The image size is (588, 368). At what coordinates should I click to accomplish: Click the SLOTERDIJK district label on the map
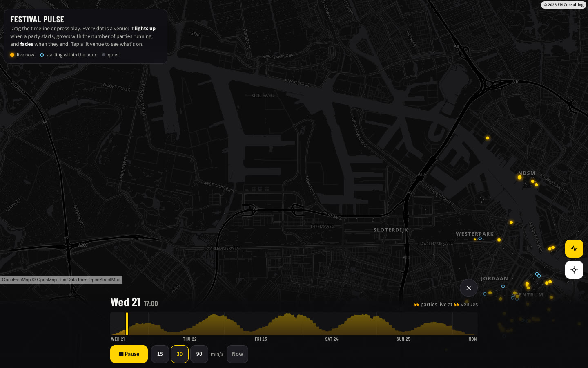[391, 230]
